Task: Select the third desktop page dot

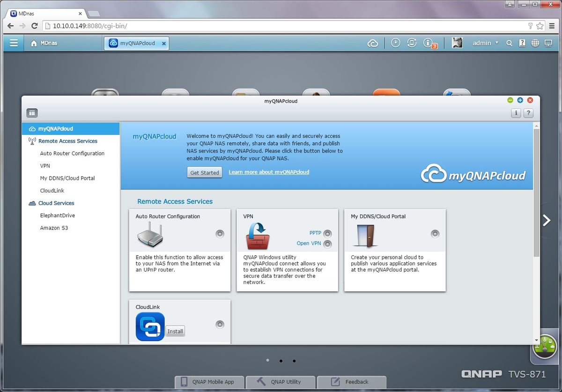Action: [294, 361]
